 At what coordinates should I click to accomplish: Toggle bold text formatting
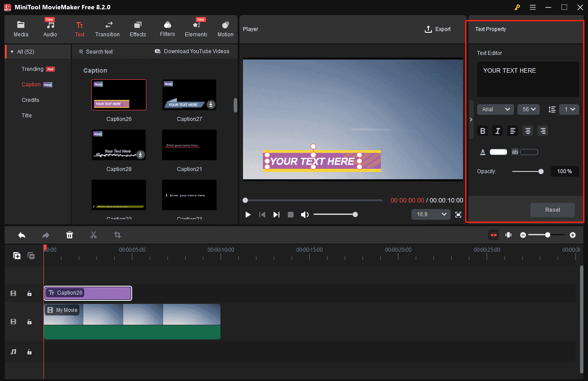[x=482, y=131]
